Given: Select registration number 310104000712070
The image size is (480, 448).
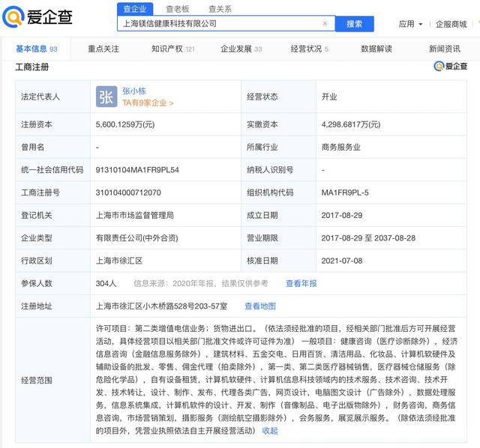Looking at the screenshot, I should pyautogui.click(x=128, y=193).
